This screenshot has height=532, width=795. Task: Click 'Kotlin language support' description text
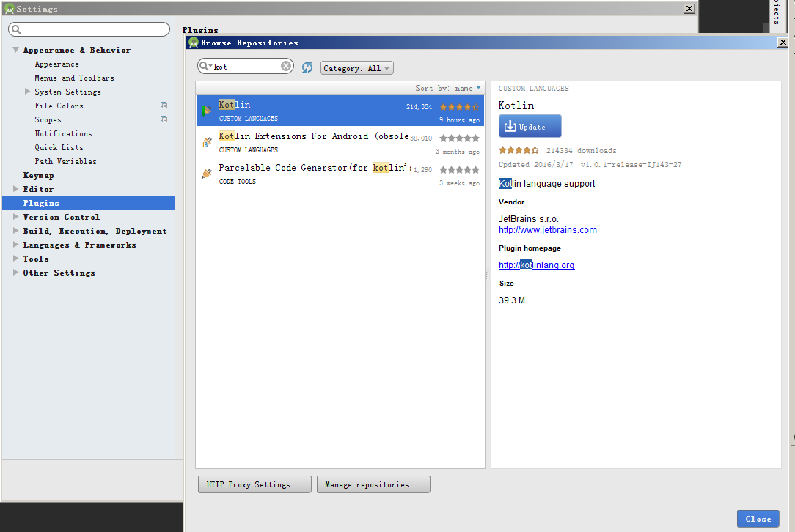tap(546, 183)
